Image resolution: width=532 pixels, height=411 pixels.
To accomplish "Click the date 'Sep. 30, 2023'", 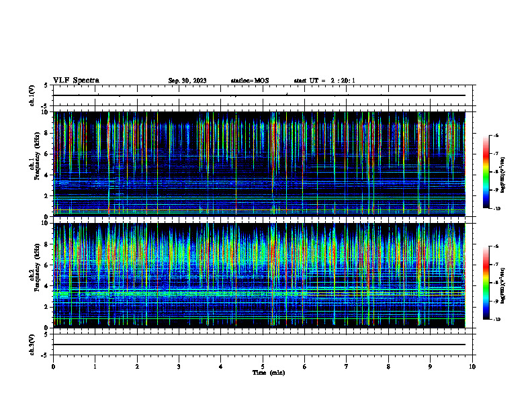I will (x=187, y=81).
